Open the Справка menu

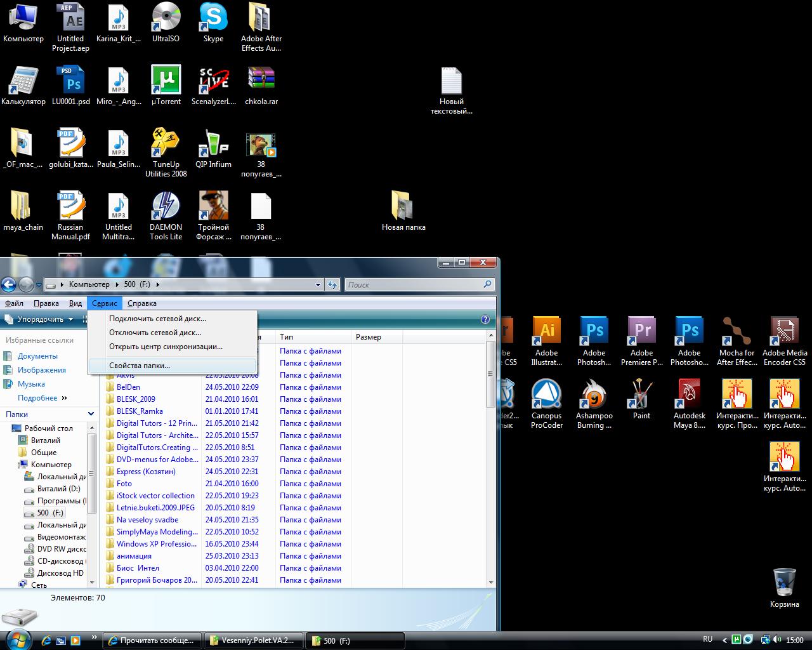[142, 303]
